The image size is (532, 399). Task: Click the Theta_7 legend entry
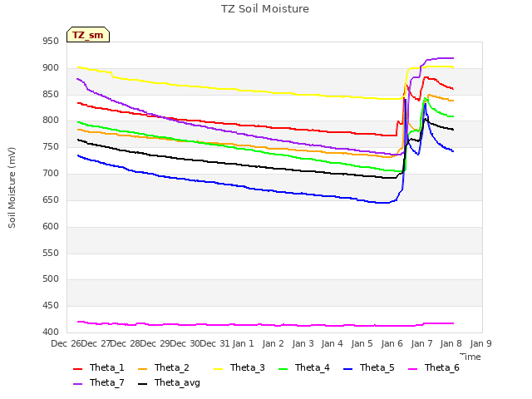99,382
